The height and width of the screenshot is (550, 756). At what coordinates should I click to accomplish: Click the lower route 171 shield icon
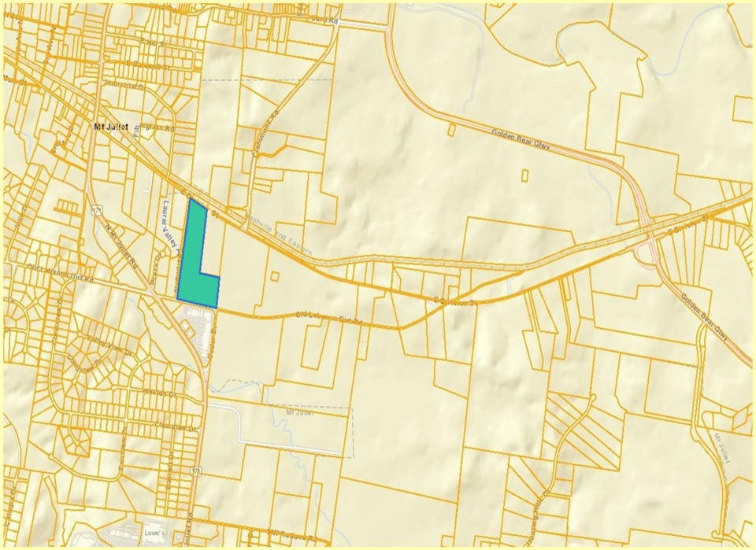click(x=195, y=470)
